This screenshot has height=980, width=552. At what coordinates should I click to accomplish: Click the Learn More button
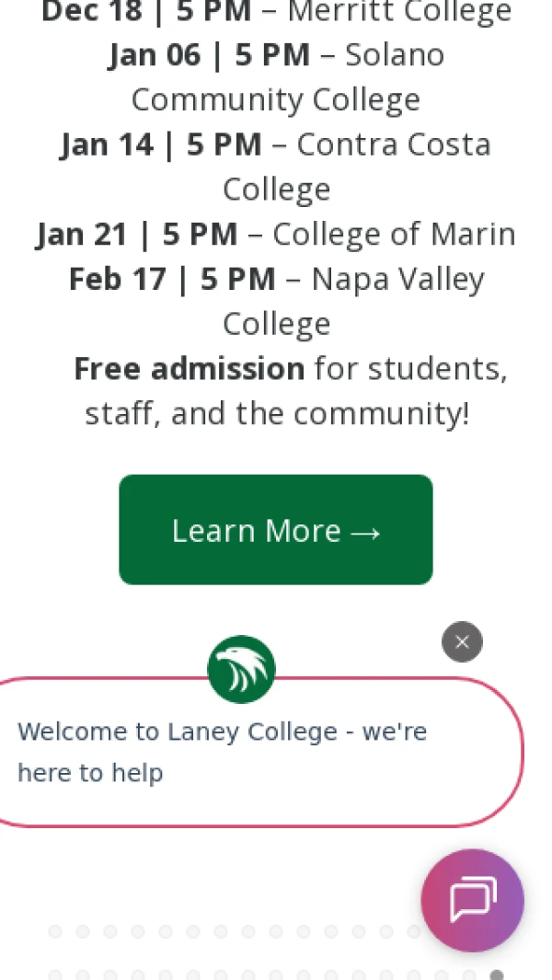pyautogui.click(x=276, y=530)
